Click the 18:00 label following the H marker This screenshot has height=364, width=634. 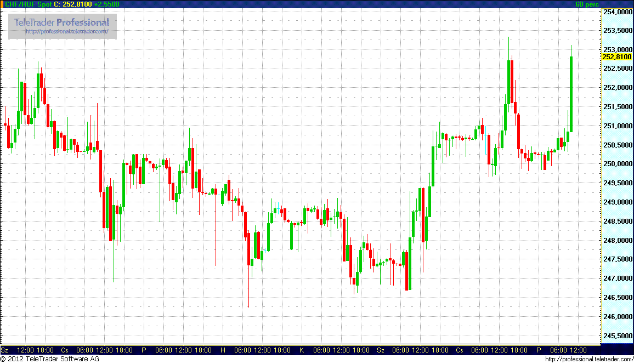282,350
